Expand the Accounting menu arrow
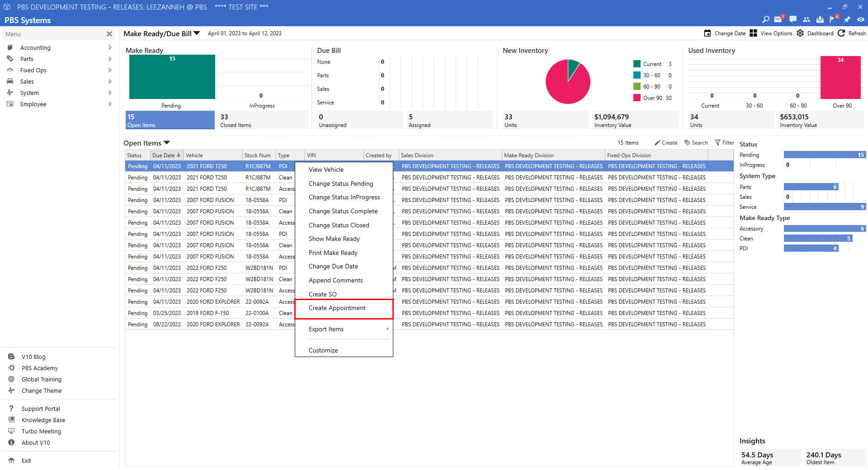 [110, 47]
